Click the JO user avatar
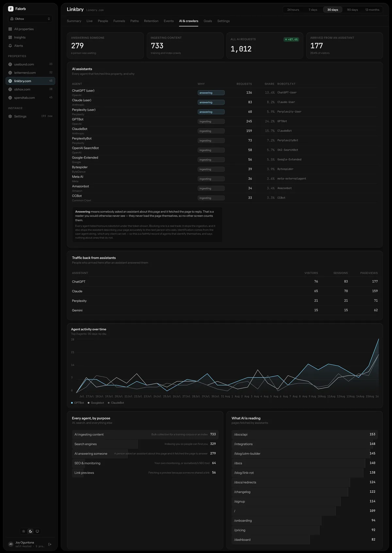392x553 pixels. [x=11, y=544]
